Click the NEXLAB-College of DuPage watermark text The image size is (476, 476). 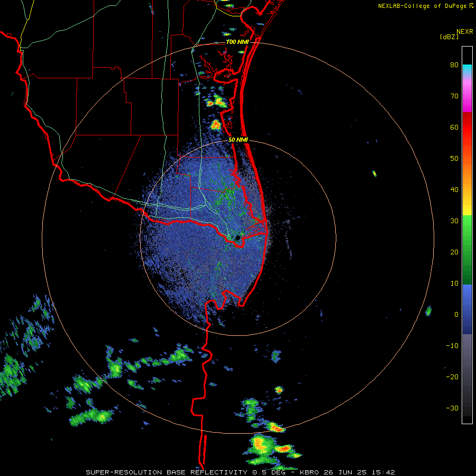coord(425,6)
